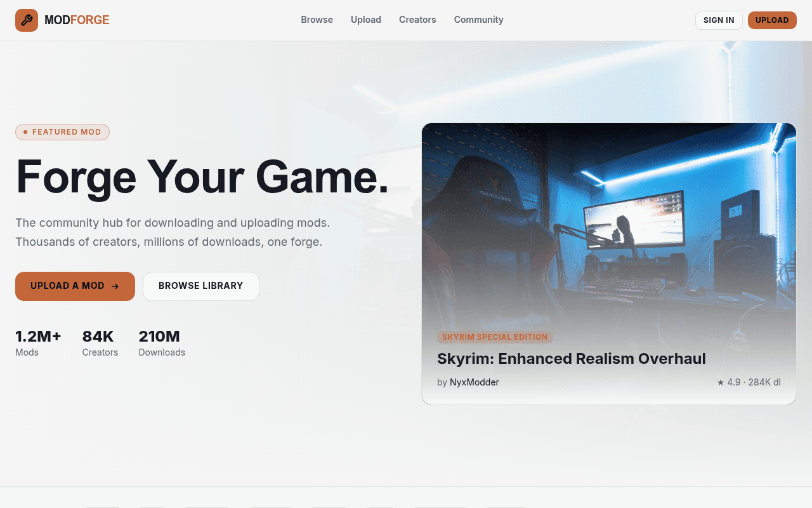This screenshot has height=508, width=812.
Task: Open Skyrim: Enhanced Realism Overhaul title
Action: point(572,359)
